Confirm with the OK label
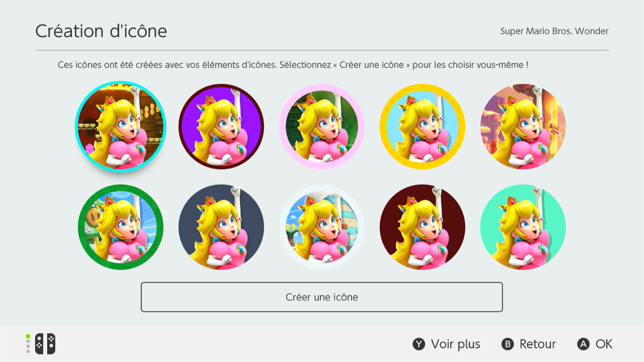 [604, 344]
